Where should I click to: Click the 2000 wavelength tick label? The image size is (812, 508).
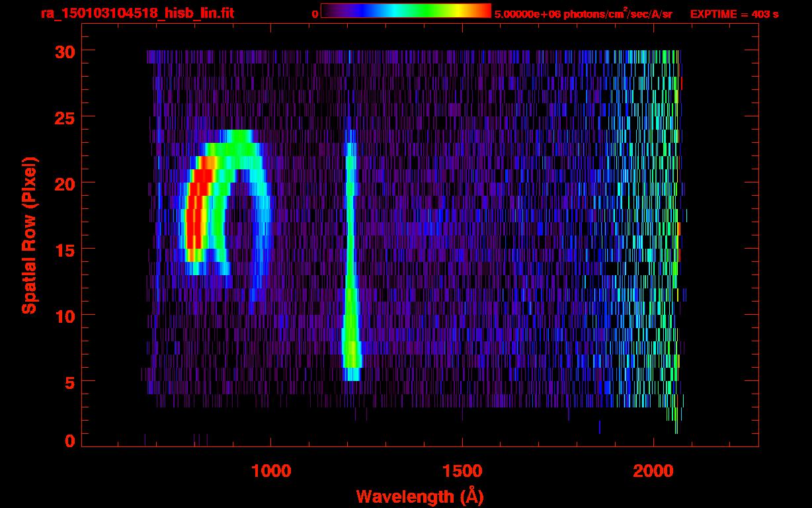(653, 471)
